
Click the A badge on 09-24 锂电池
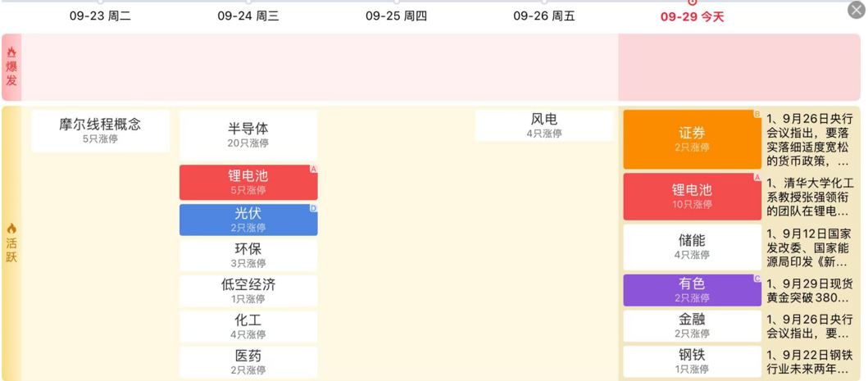[x=313, y=170]
